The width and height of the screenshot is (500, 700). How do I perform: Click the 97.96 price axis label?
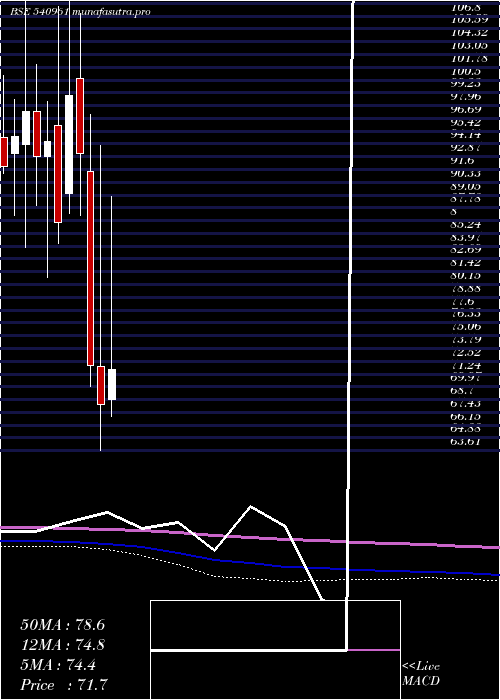(x=467, y=96)
